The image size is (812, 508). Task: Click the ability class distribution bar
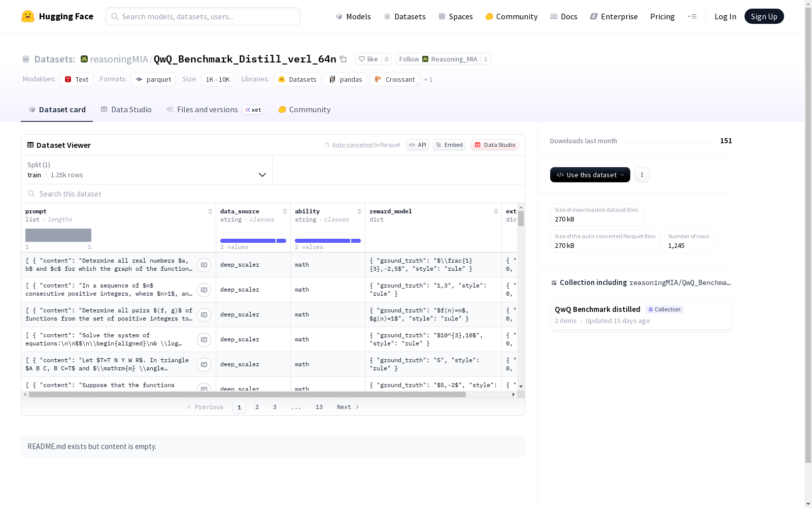tap(328, 241)
